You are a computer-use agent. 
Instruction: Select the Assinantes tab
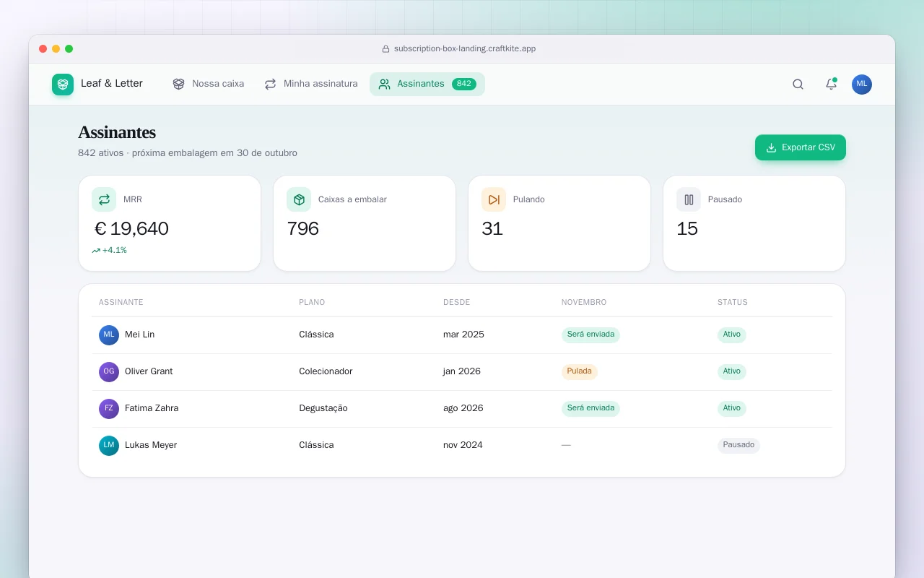click(427, 84)
